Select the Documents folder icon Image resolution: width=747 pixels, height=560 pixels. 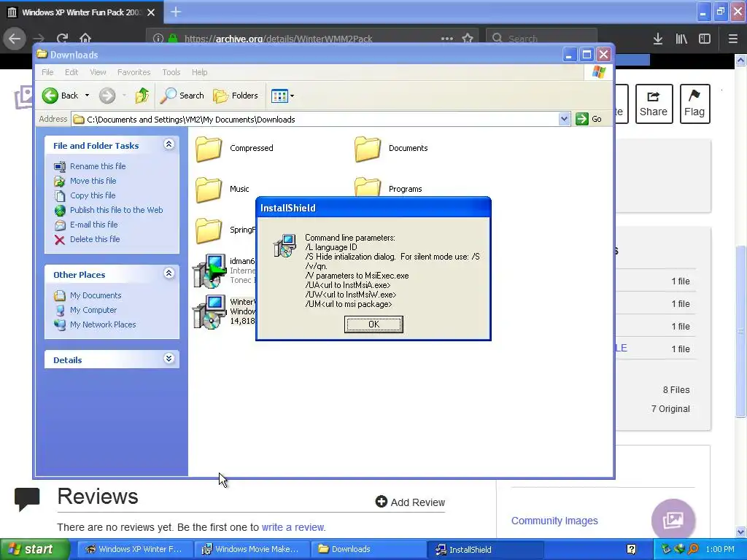tap(368, 148)
